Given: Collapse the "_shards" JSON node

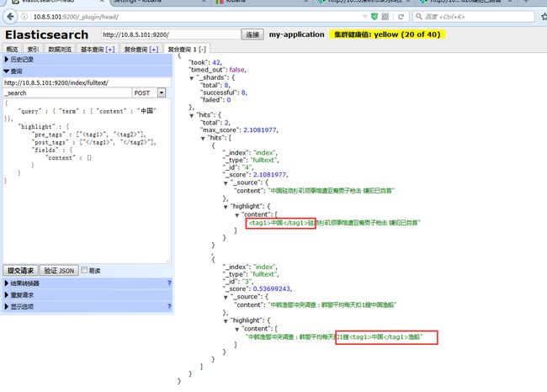Looking at the screenshot, I should coord(192,78).
